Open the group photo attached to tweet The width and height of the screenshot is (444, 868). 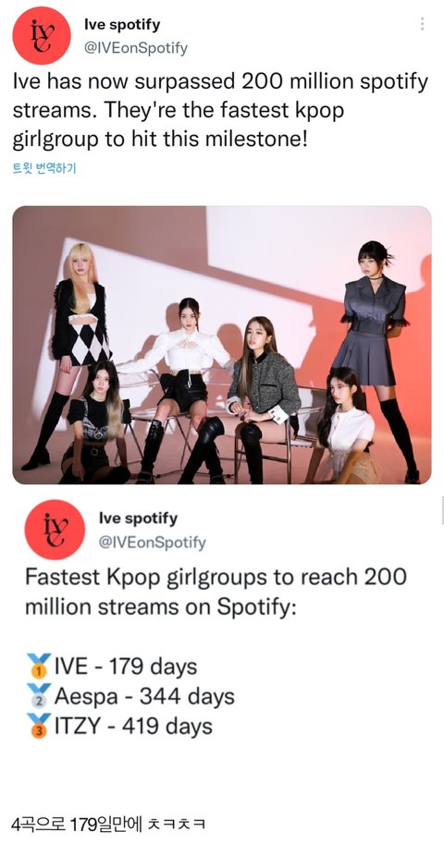222,345
